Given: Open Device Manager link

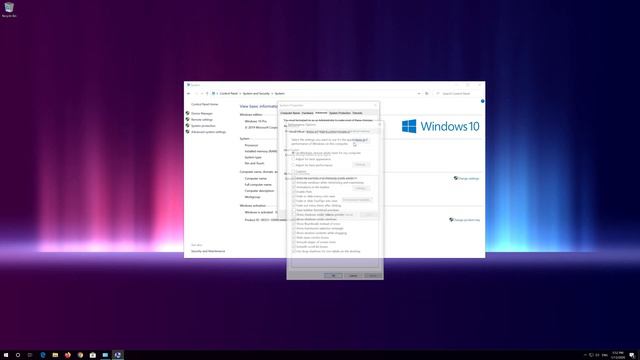Looking at the screenshot, I should 202,113.
